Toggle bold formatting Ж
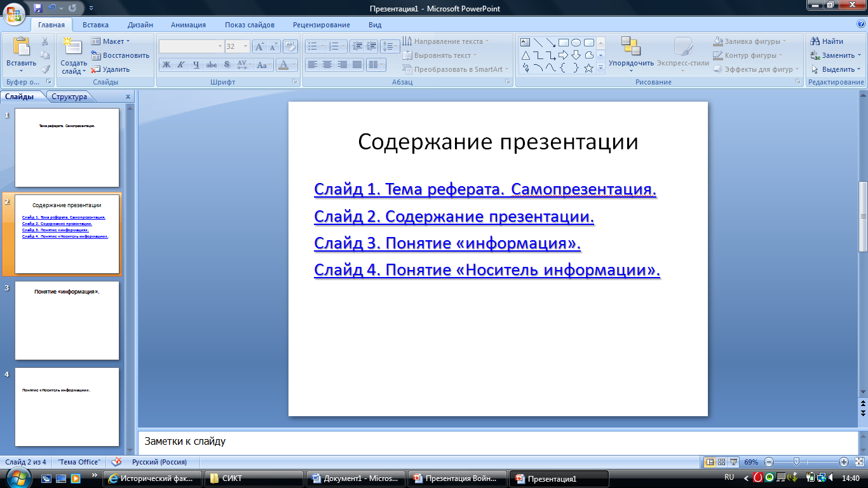 166,65
